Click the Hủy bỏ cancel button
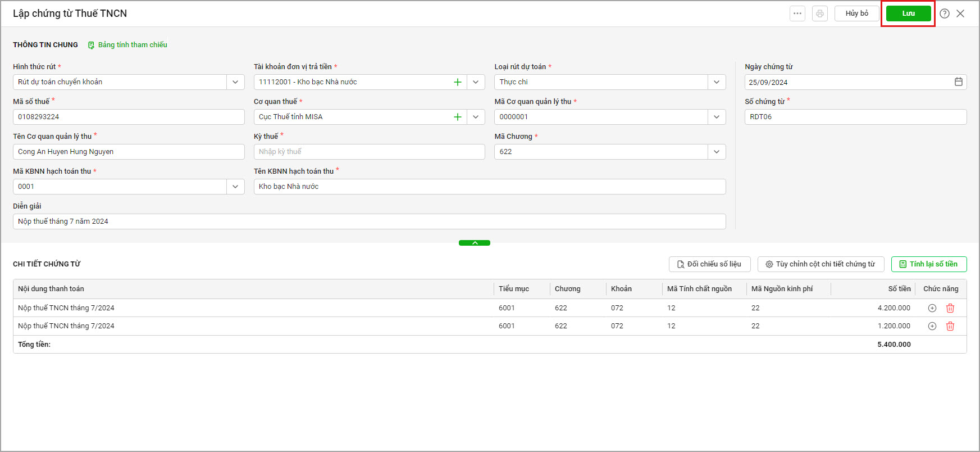980x452 pixels. tap(857, 13)
